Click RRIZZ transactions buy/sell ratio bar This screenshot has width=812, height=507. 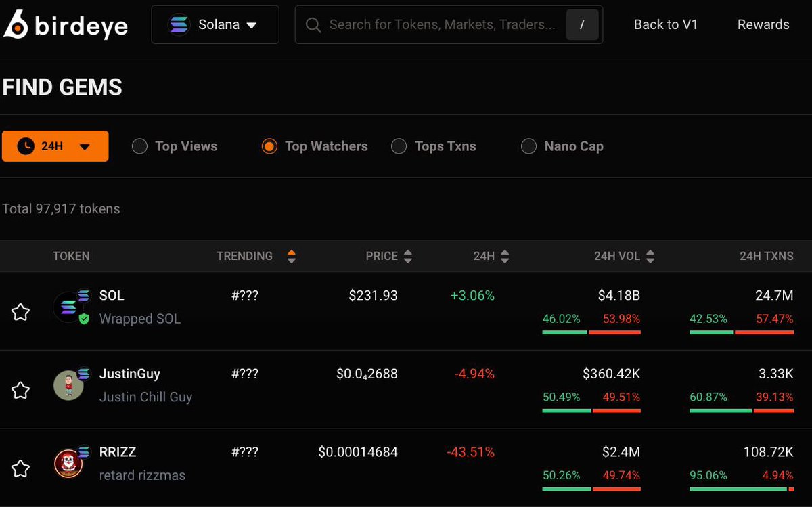point(742,489)
